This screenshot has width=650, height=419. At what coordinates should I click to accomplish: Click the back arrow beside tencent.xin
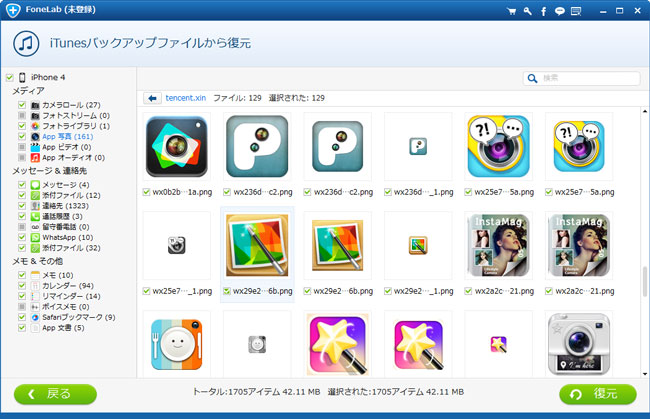click(x=152, y=98)
